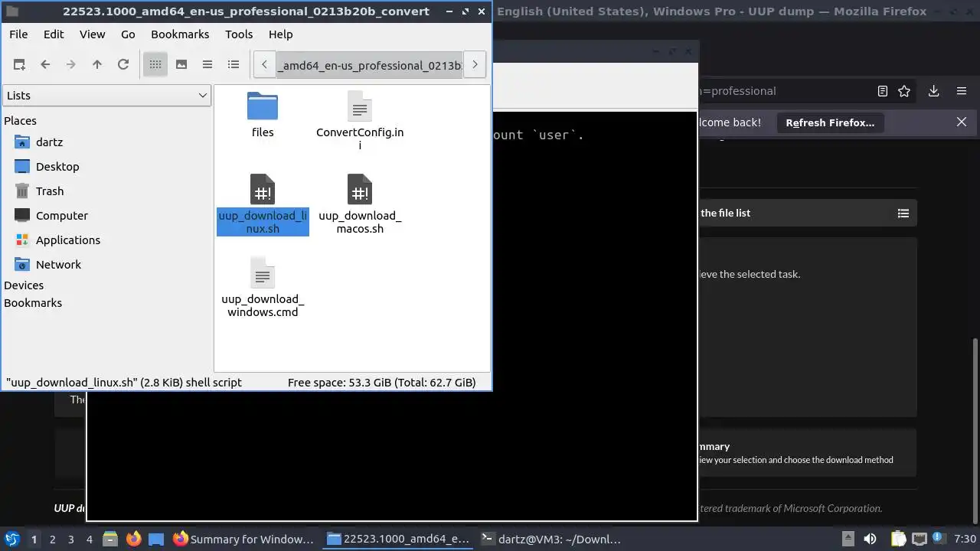The height and width of the screenshot is (551, 980).
Task: Open a new tab in file manager
Action: pos(19,65)
